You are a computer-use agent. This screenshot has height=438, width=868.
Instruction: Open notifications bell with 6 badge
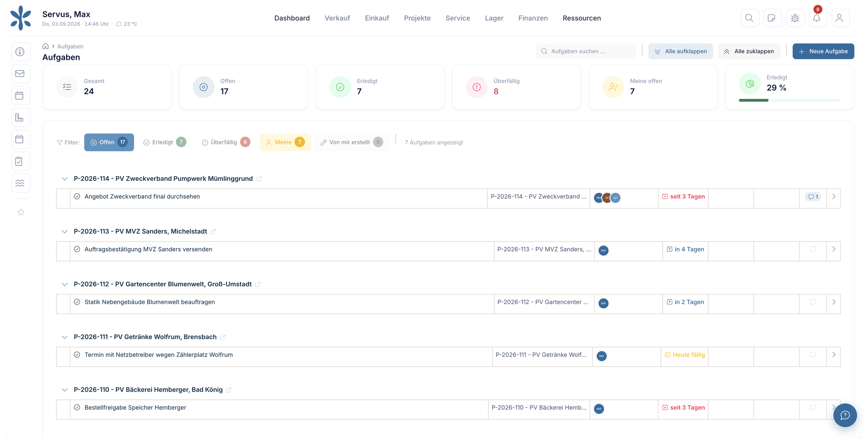pyautogui.click(x=817, y=18)
